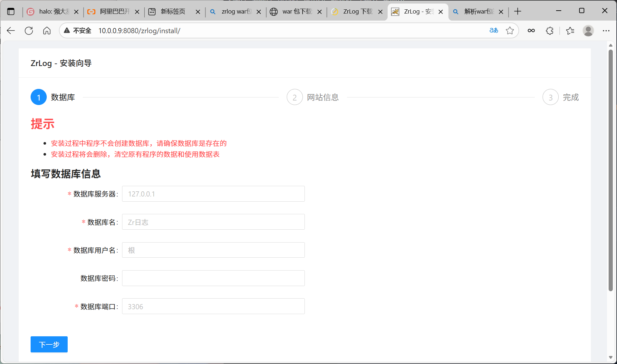This screenshot has width=617, height=364.
Task: Click the not-secure warning icon
Action: pyautogui.click(x=67, y=31)
